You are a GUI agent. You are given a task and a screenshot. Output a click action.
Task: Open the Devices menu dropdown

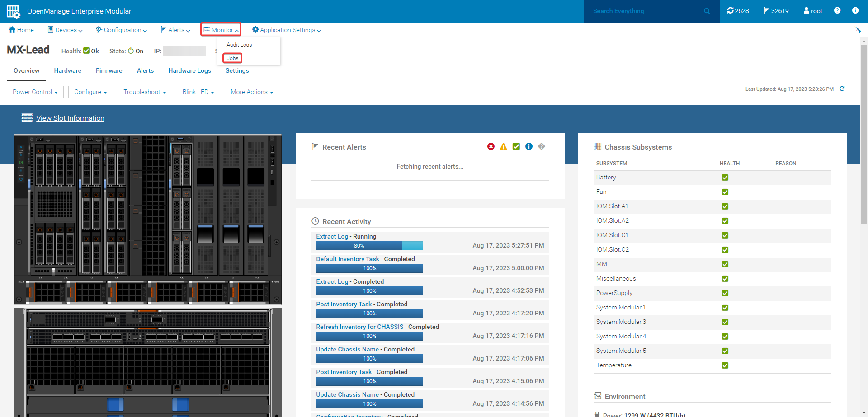[65, 30]
